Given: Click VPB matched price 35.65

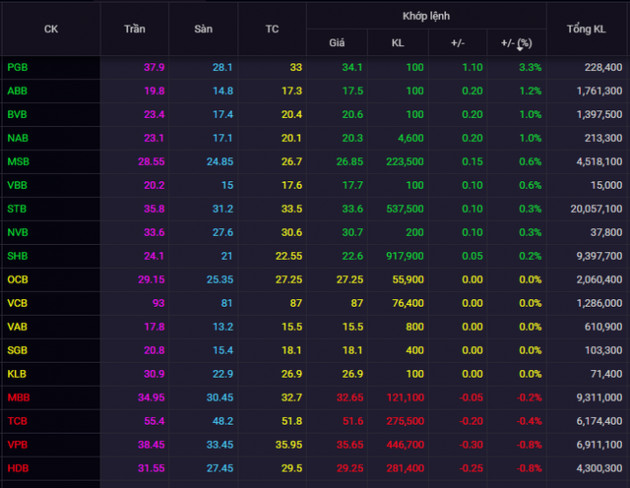Looking at the screenshot, I should click(350, 445).
